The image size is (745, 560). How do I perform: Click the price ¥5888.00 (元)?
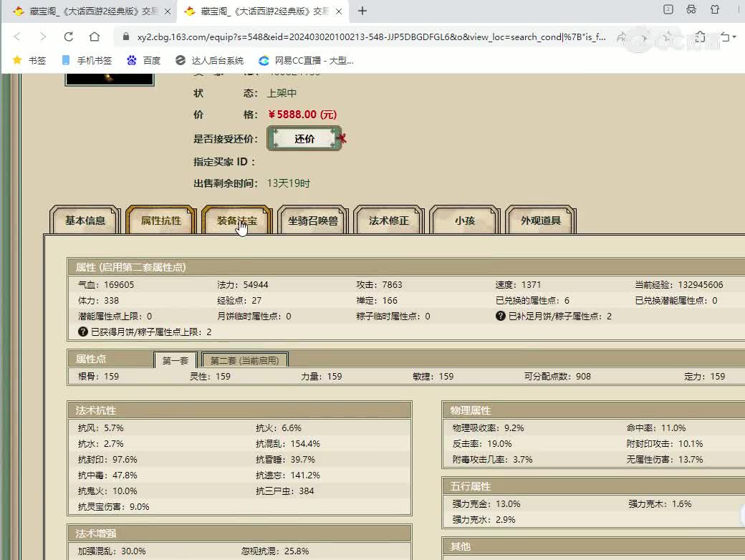click(x=302, y=115)
